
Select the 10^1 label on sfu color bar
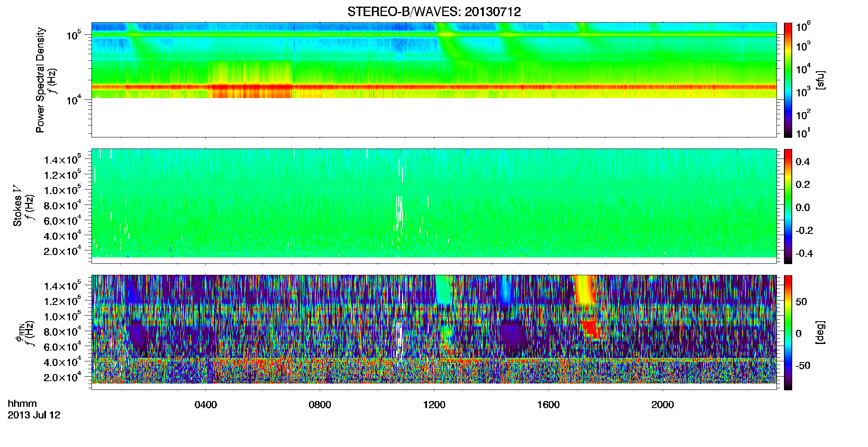pos(803,133)
